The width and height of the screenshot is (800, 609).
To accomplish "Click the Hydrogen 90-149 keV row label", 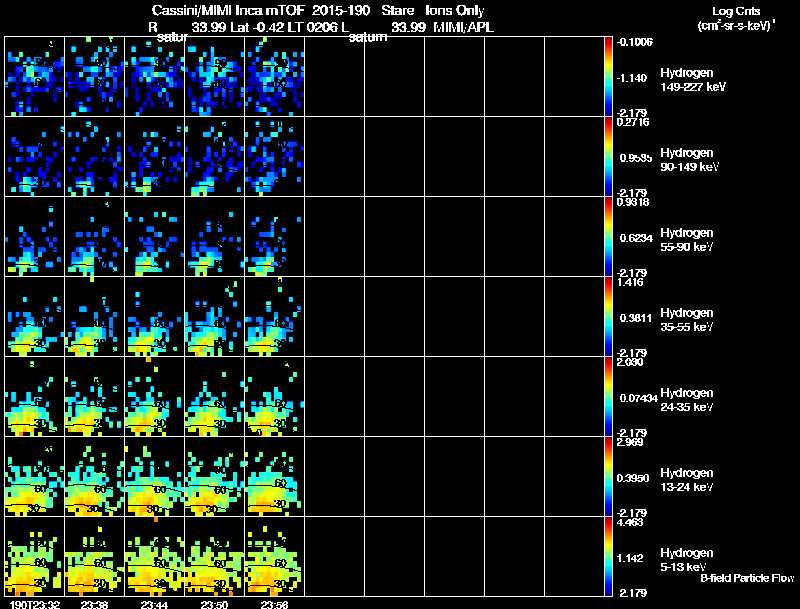I will (689, 160).
